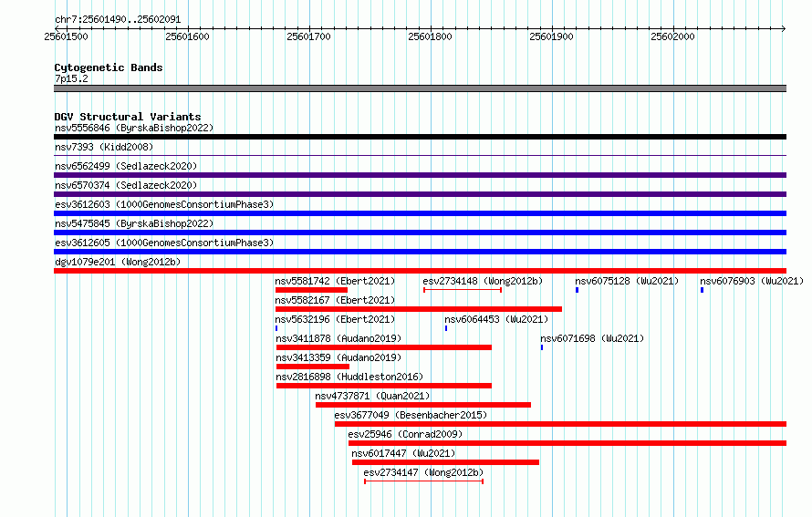
Task: Select the red bar under nsv3411878
Action: tap(384, 347)
